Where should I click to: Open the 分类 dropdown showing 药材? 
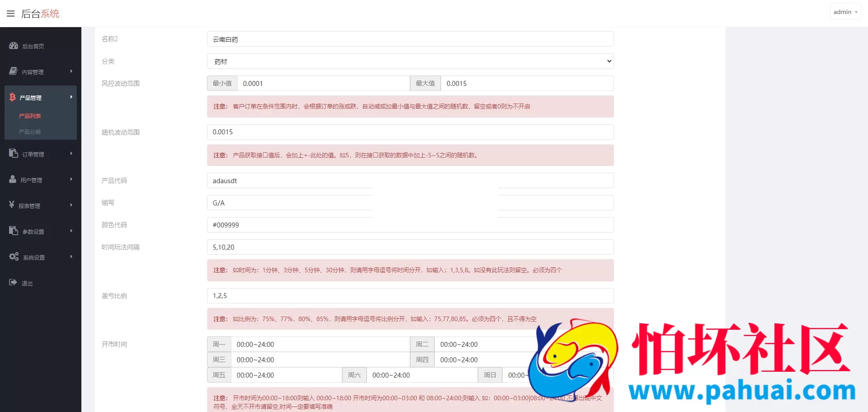coord(410,62)
